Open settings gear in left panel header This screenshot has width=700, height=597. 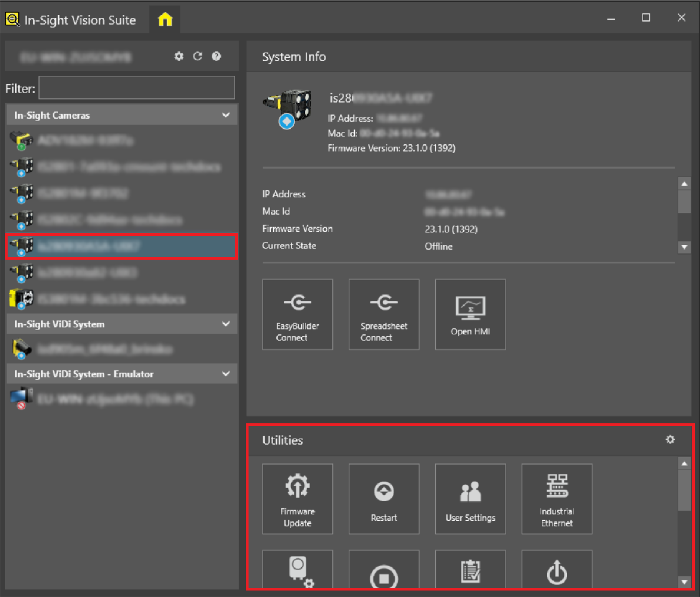pyautogui.click(x=179, y=56)
